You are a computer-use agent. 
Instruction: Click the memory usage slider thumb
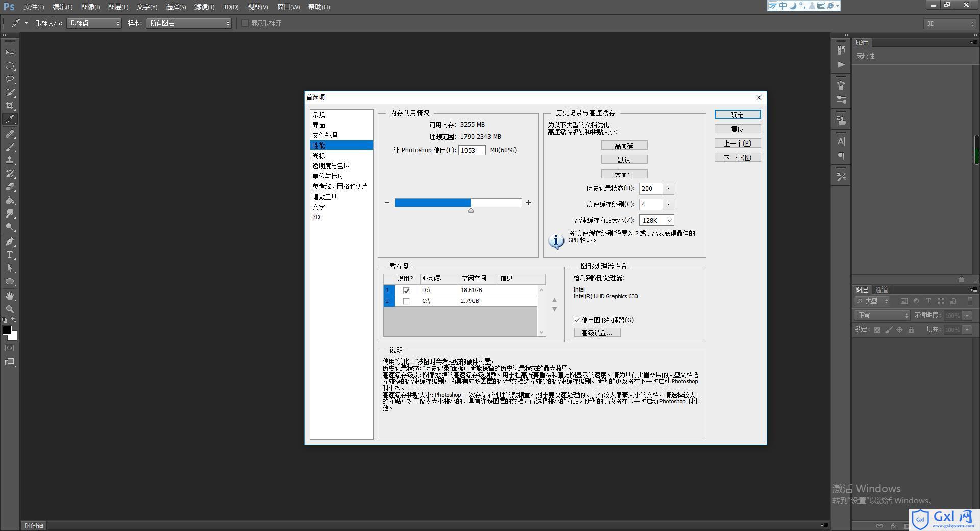471,210
